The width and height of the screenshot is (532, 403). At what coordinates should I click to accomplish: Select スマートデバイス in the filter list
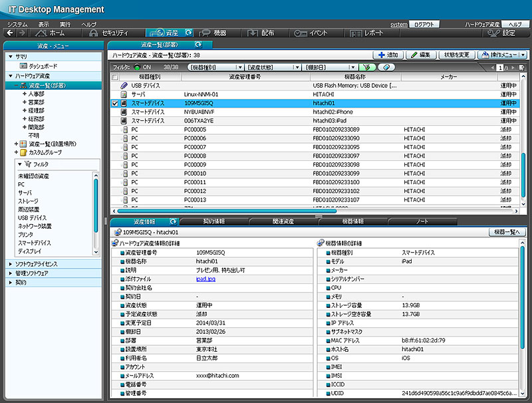[x=34, y=243]
